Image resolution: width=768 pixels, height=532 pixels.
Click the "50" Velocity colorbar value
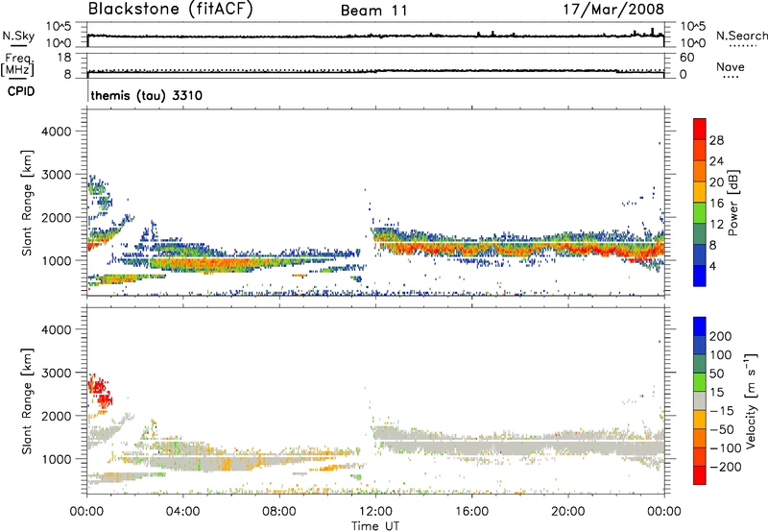[716, 374]
